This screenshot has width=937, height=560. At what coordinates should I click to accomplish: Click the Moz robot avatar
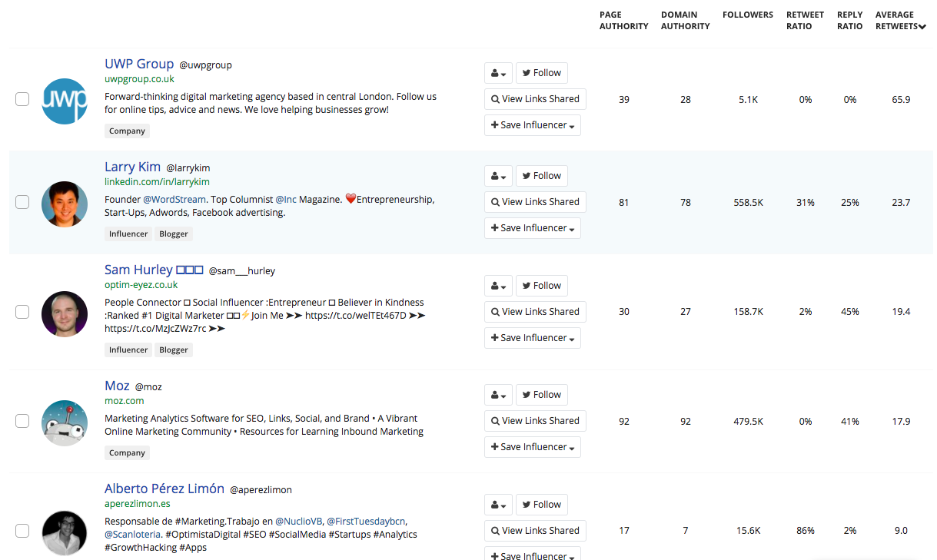click(65, 422)
